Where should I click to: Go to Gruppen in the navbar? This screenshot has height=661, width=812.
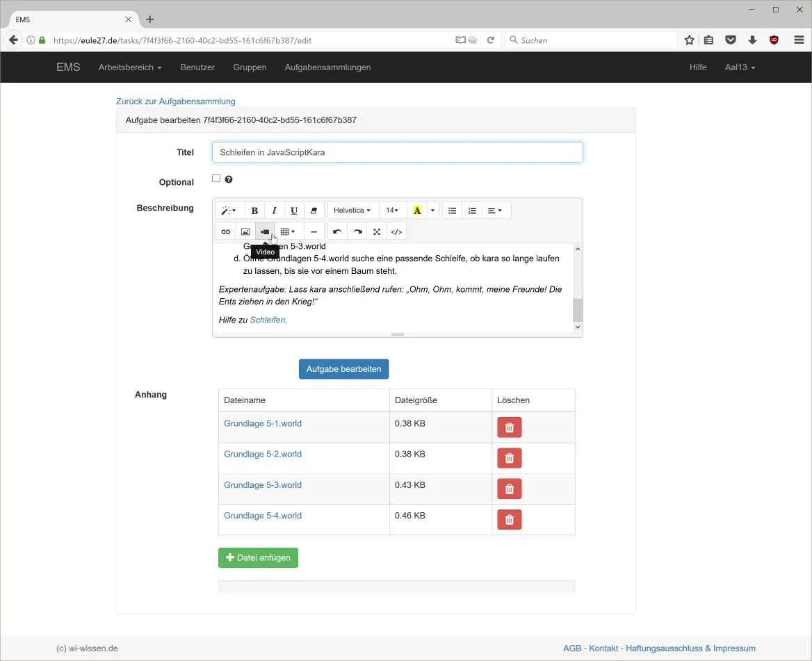tap(250, 67)
